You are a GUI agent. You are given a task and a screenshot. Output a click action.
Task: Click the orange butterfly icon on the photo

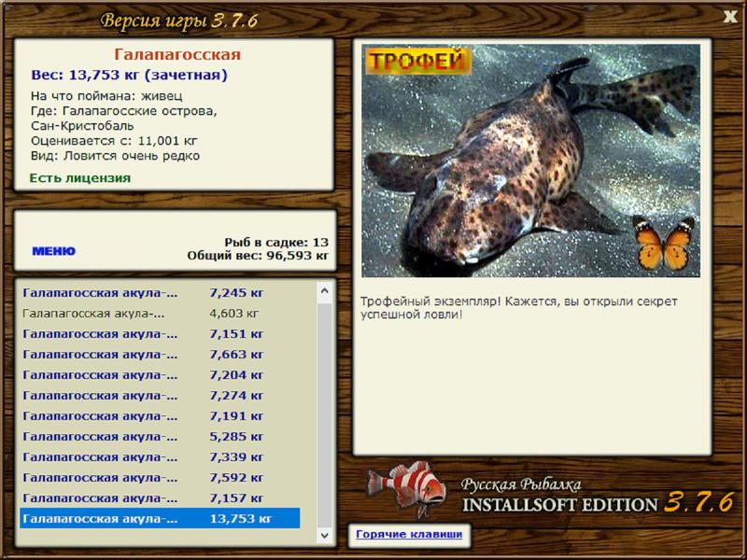coord(664,243)
